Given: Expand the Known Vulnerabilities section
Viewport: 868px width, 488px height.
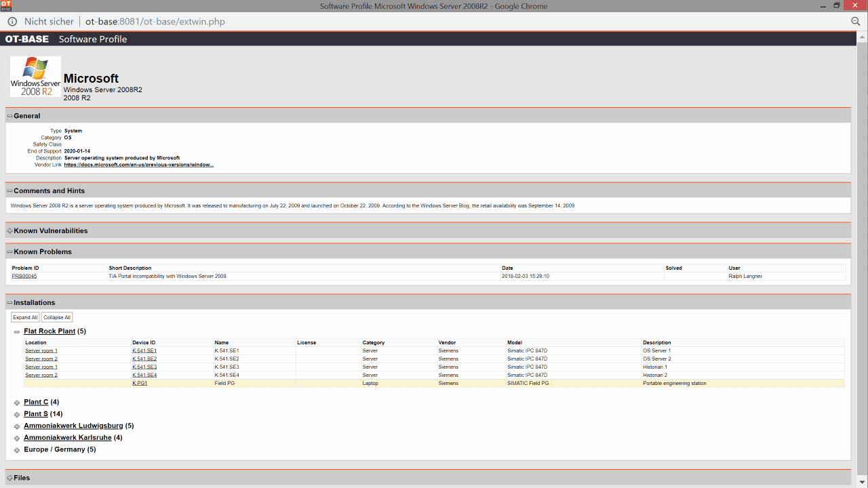Looking at the screenshot, I should click(10, 231).
